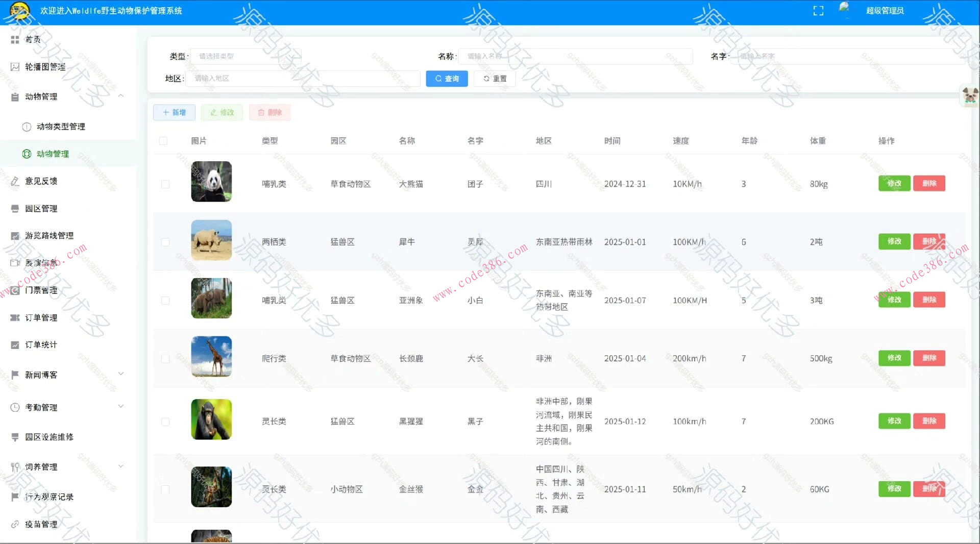This screenshot has width=980, height=544.
Task: Open the 首页 homepage icon in sidebar
Action: pos(15,39)
